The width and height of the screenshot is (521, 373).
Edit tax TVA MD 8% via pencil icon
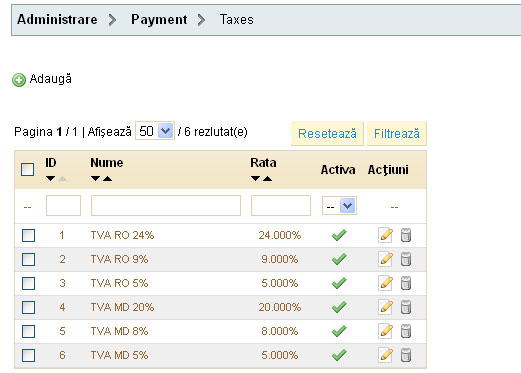386,331
